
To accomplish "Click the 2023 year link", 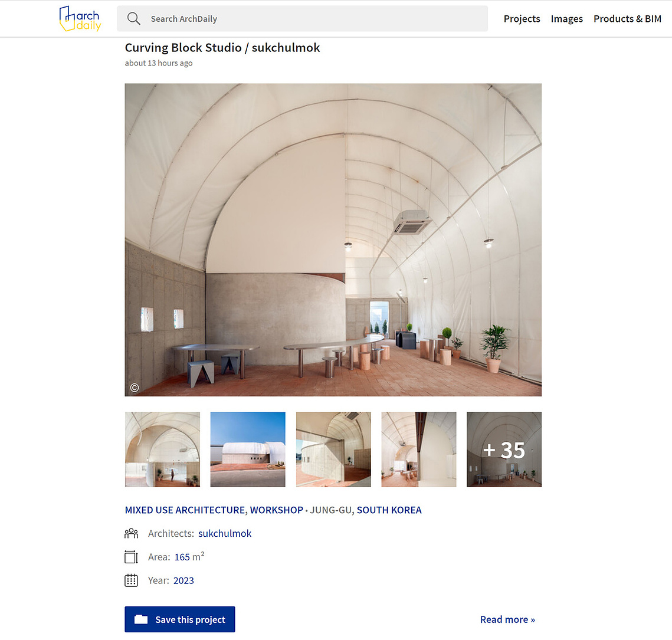I will click(183, 580).
